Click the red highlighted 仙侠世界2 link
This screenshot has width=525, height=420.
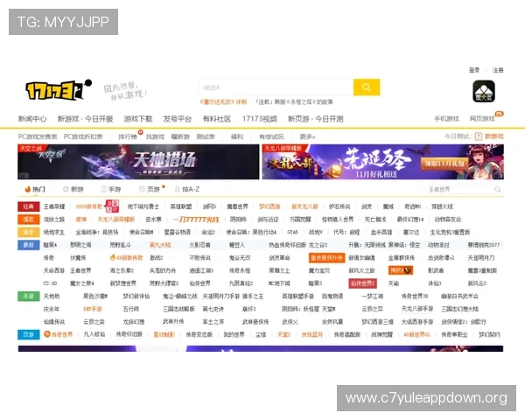(362, 283)
